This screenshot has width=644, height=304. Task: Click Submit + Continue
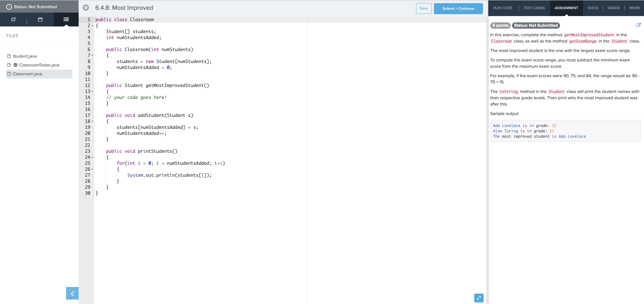458,9
